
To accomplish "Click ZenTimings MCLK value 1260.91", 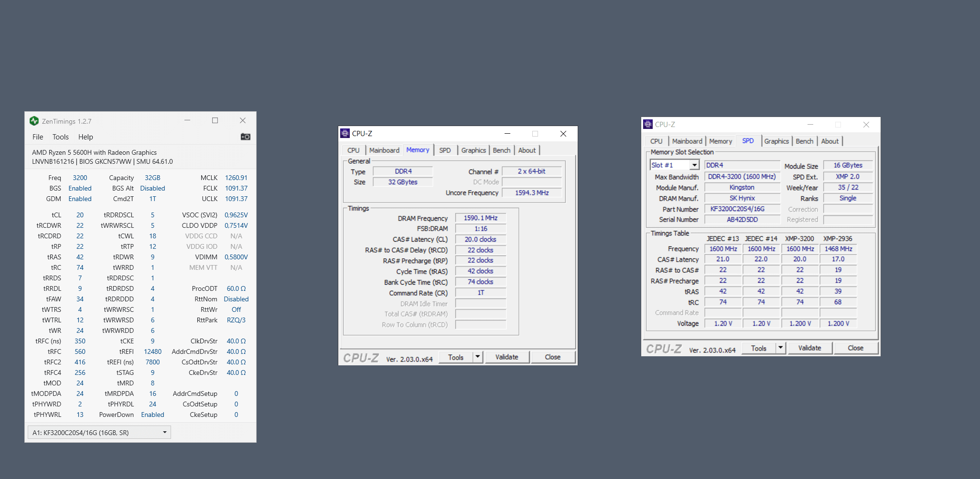I will (236, 178).
